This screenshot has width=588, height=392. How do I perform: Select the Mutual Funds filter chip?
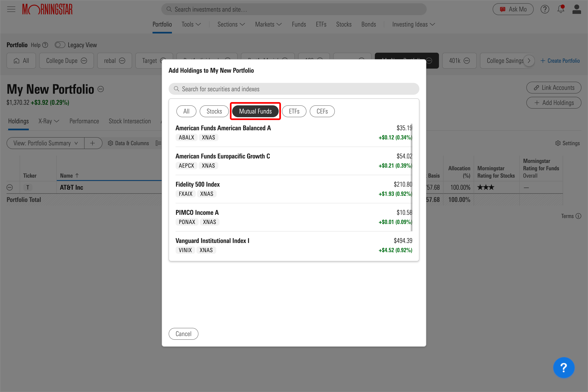pos(255,111)
